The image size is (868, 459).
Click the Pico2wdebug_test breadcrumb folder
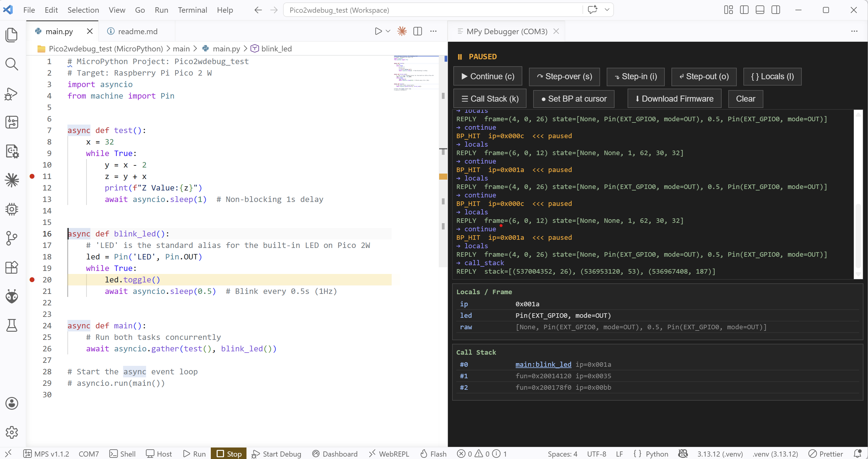[100, 48]
